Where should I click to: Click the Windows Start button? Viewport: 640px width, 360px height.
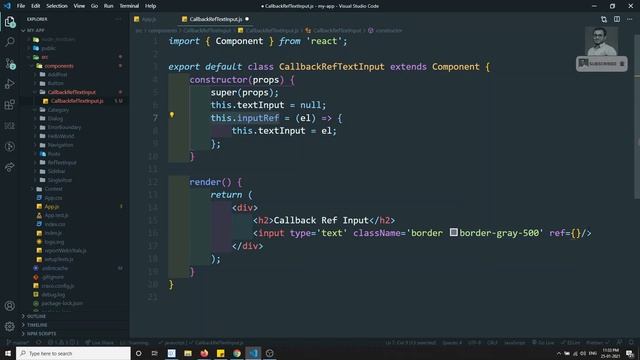[8, 353]
